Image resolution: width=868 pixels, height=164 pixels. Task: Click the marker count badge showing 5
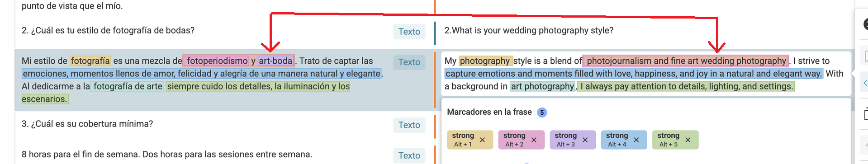click(x=542, y=112)
